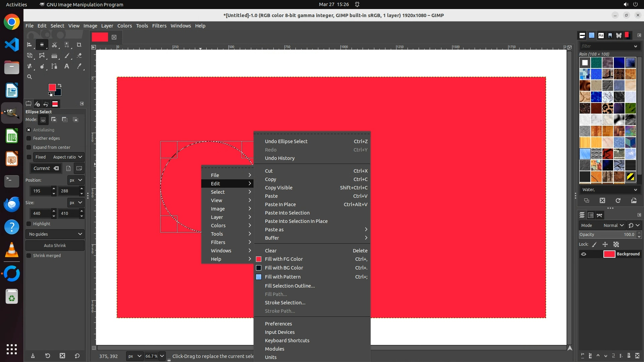Hide the Background layer with eye icon
The width and height of the screenshot is (644, 362).
click(584, 254)
